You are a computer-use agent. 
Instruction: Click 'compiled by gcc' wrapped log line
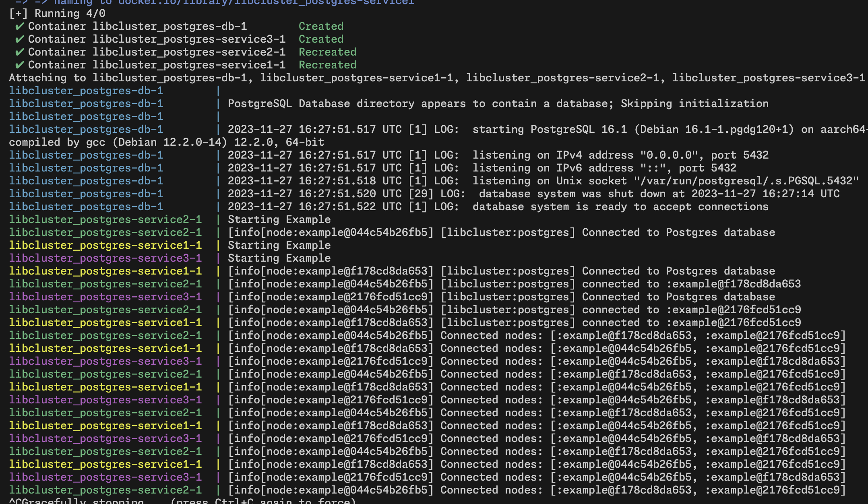coord(56,143)
